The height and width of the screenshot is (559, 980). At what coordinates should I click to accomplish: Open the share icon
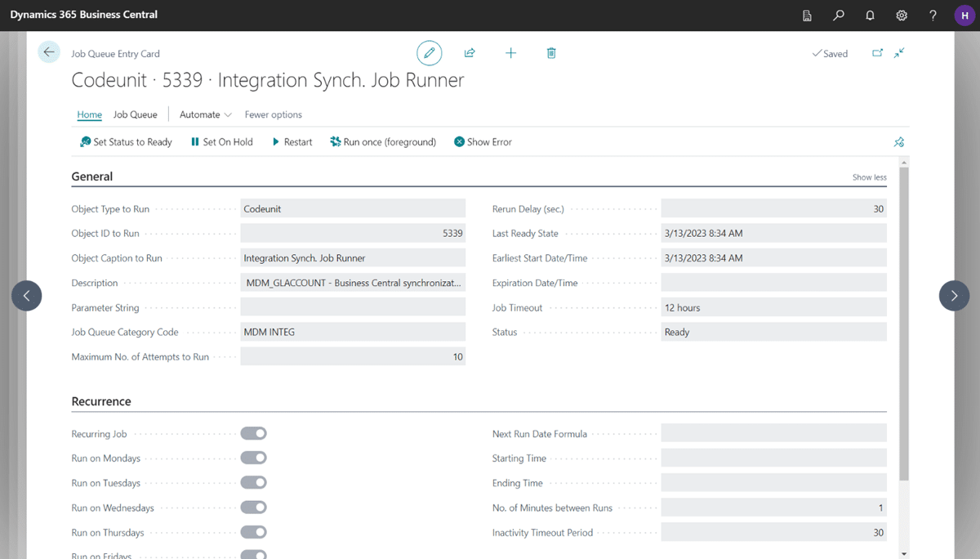[470, 53]
